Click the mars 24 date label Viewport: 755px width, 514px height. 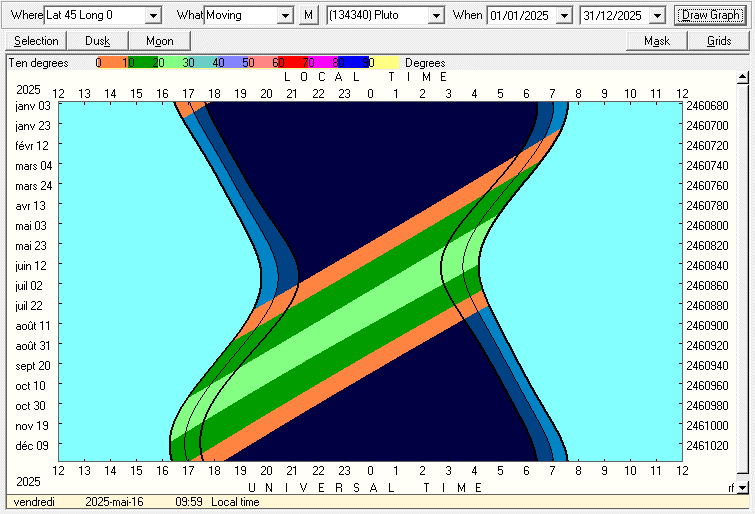(x=34, y=186)
